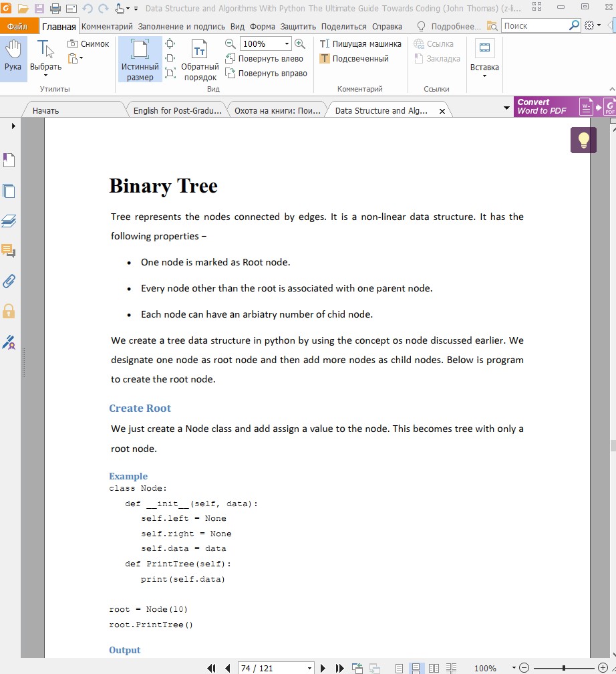This screenshot has width=616, height=674.
Task: Expand the left navigation panel arrow
Action: [x=13, y=126]
